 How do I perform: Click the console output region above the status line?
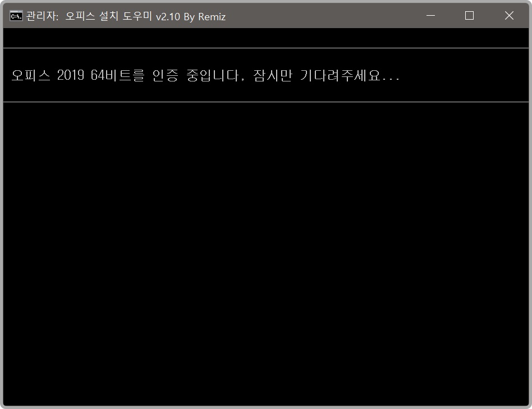266,37
